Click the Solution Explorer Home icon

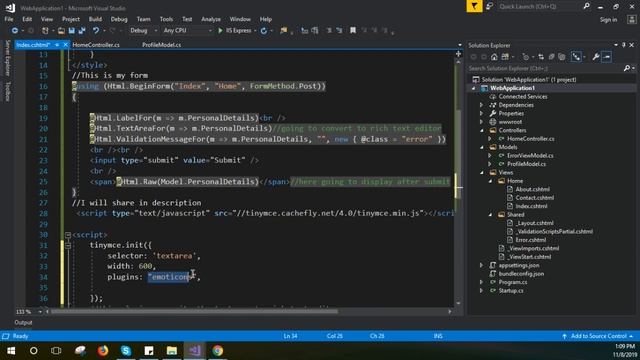[x=494, y=57]
